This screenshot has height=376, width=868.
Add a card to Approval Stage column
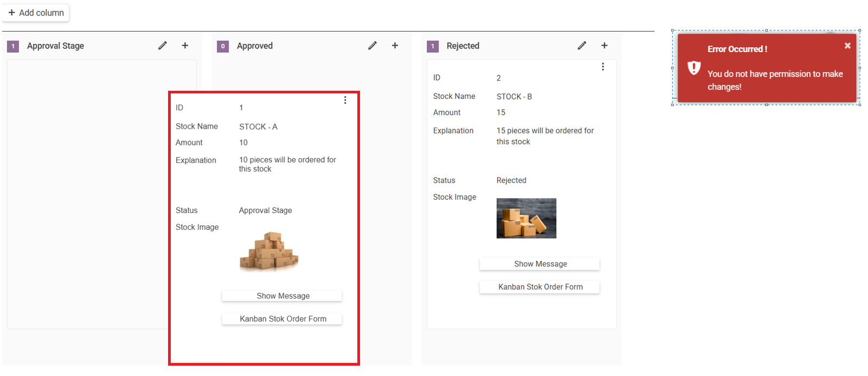pyautogui.click(x=185, y=46)
